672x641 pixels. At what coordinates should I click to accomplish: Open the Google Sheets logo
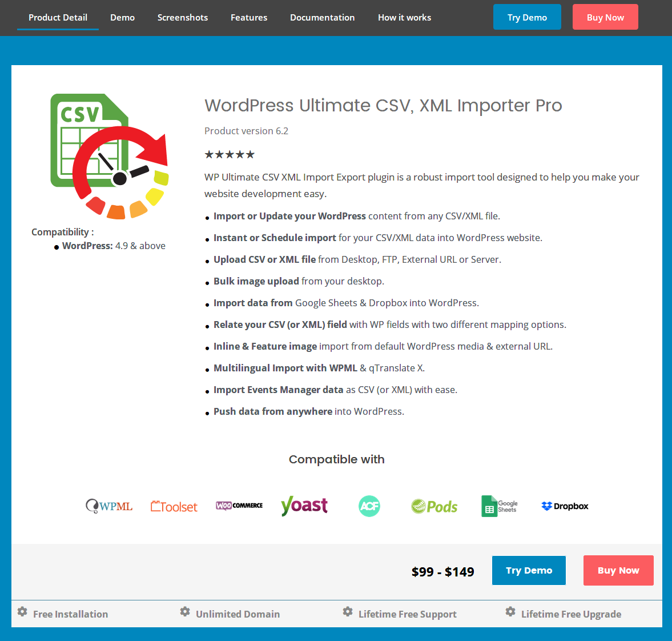499,506
